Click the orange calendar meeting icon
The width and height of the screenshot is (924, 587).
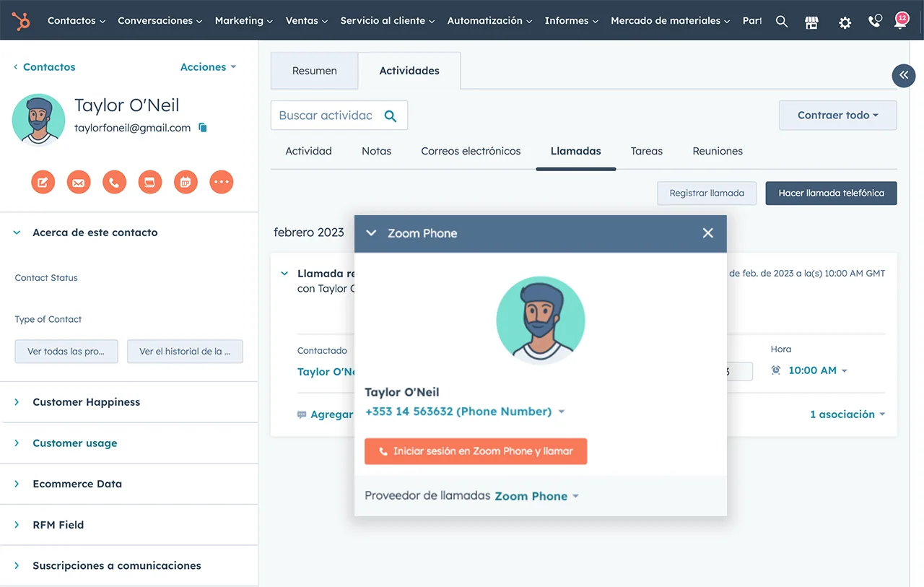186,182
